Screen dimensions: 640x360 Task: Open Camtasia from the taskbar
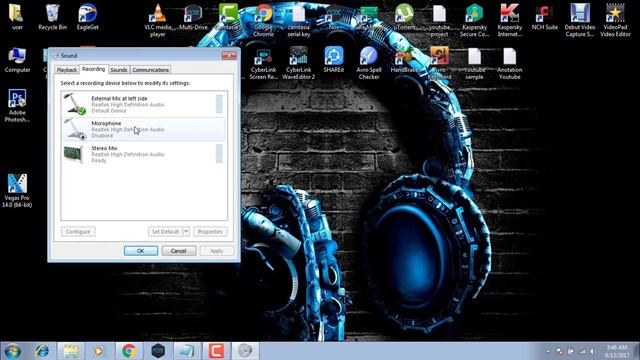click(216, 351)
